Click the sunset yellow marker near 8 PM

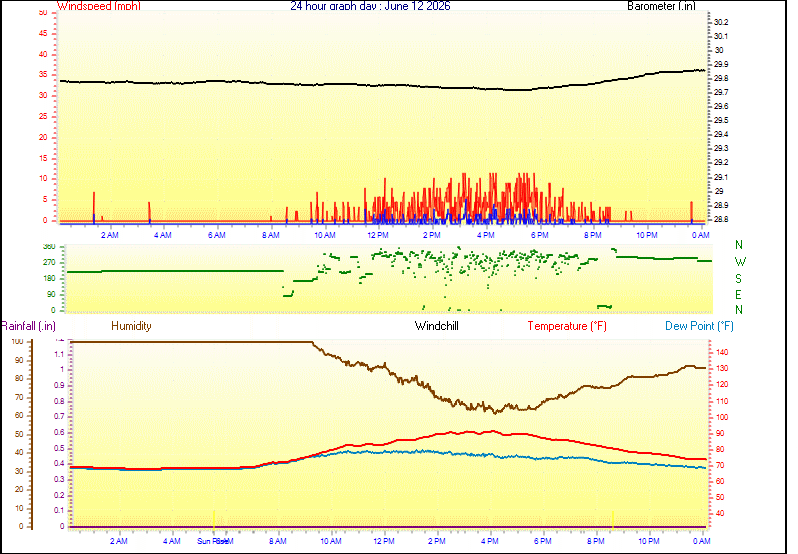[613, 519]
